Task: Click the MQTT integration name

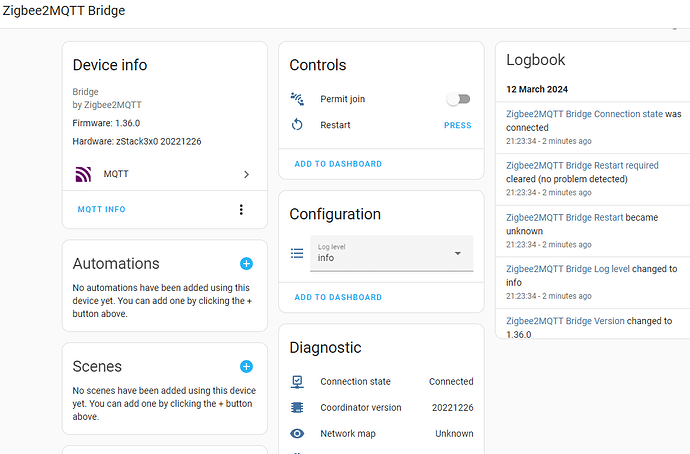Action: 116,174
